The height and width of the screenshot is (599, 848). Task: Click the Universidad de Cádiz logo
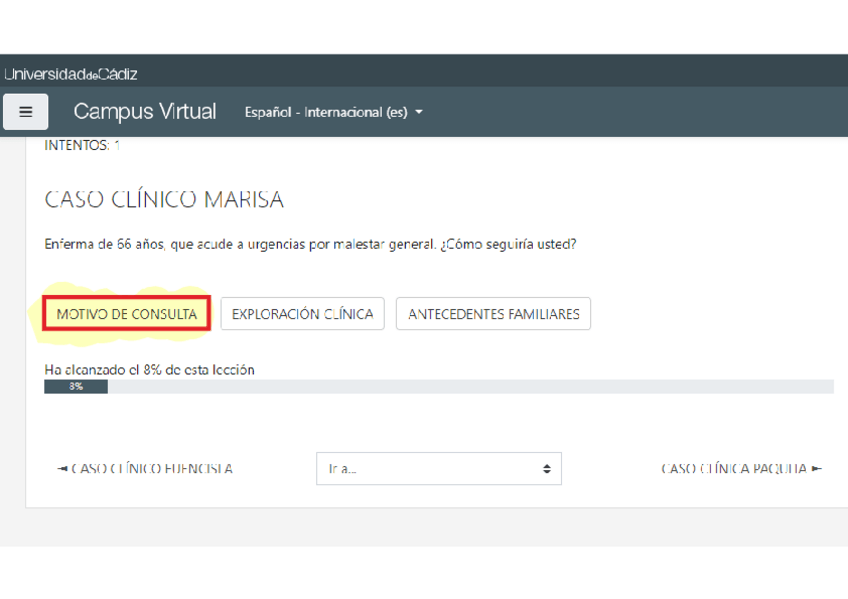pos(71,74)
